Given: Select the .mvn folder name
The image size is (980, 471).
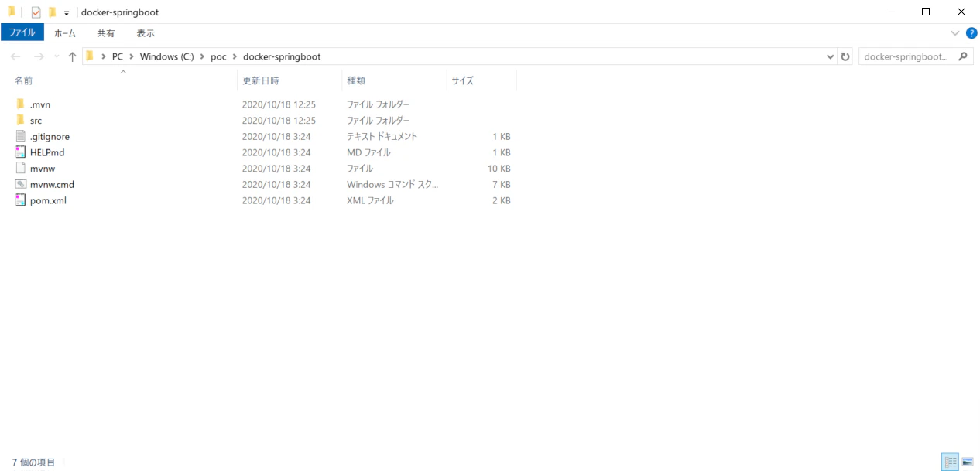Looking at the screenshot, I should point(40,104).
